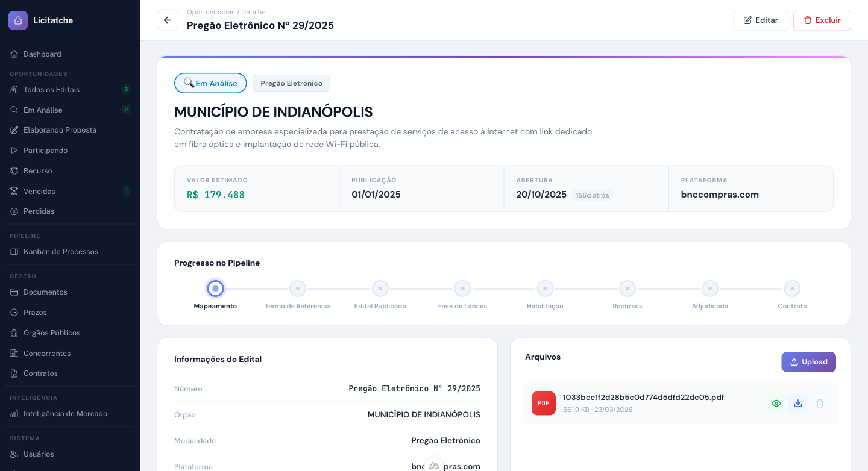Click the red PDF file type icon
The height and width of the screenshot is (471, 868).
(x=543, y=404)
